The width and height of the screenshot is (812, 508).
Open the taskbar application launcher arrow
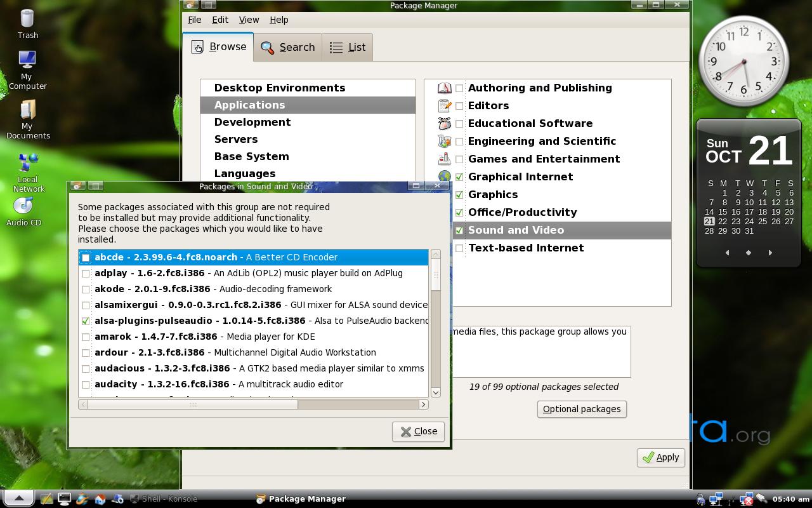coord(19,498)
